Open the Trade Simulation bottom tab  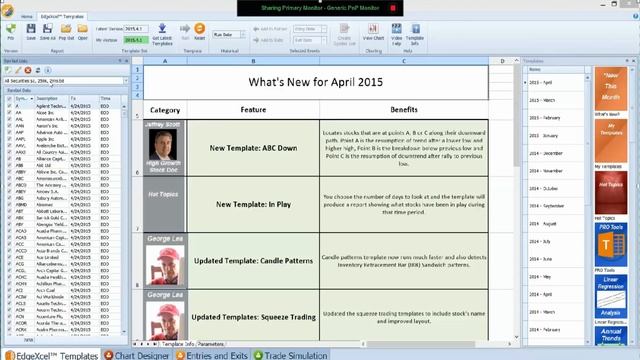(x=290, y=355)
